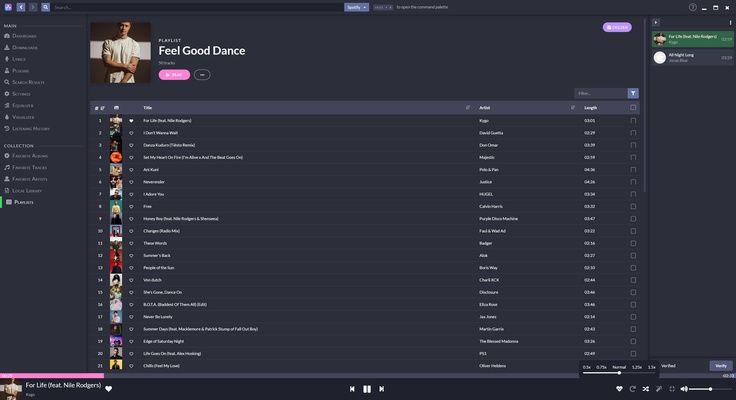736x400 pixels.
Task: Click the thumbnail column header icon
Action: click(116, 108)
